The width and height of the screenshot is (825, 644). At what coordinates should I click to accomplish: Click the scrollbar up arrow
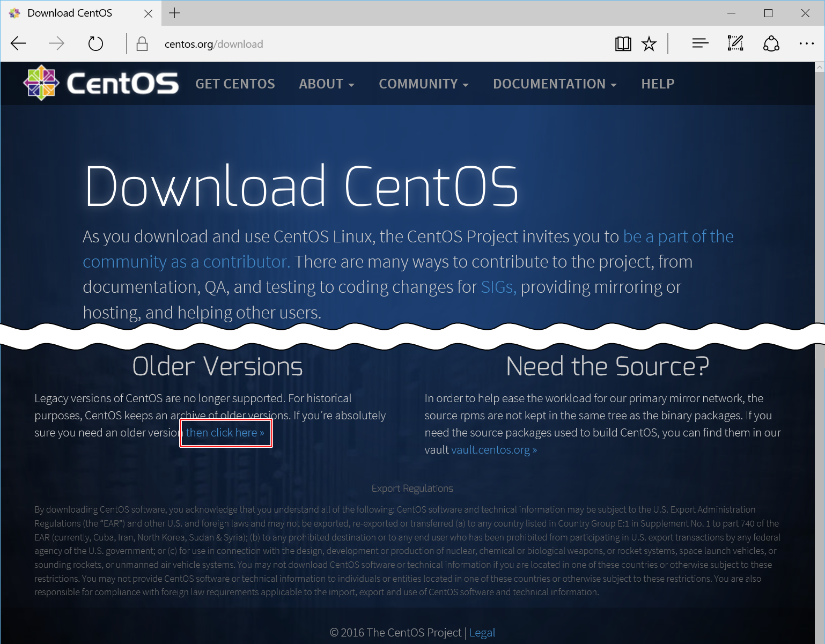(x=820, y=67)
